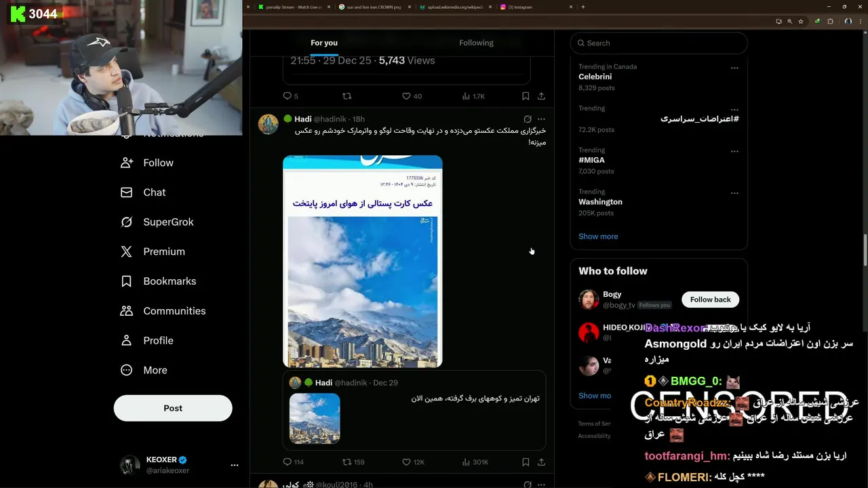Image resolution: width=868 pixels, height=488 pixels.
Task: Click the Grok icon on kouli2016's post
Action: pos(527,485)
